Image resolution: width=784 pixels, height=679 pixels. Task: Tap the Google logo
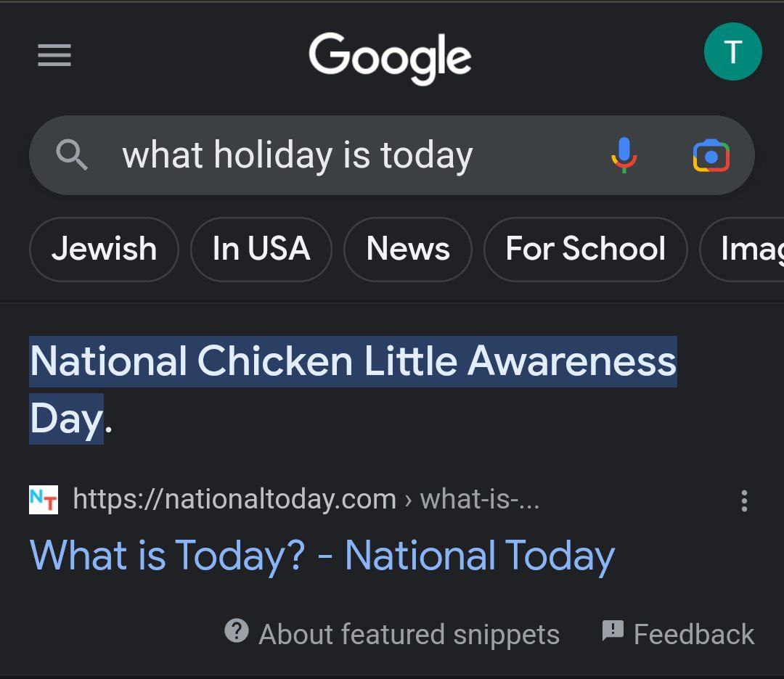pyautogui.click(x=390, y=58)
